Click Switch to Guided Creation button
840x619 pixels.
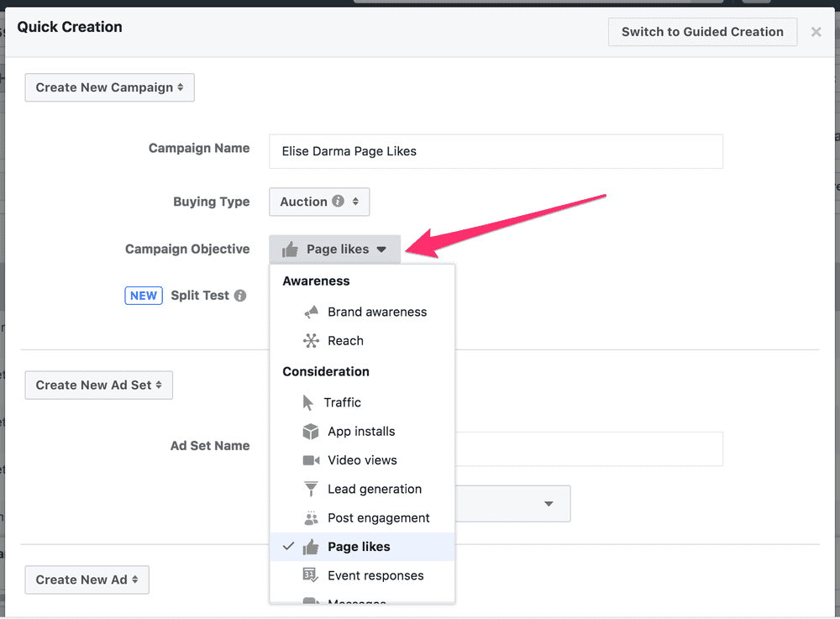coord(702,32)
